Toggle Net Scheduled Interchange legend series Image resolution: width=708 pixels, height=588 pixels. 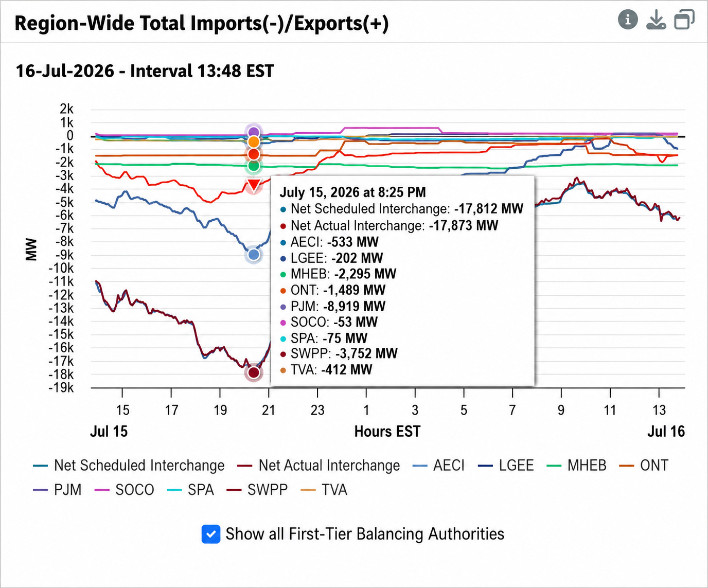pos(129,466)
